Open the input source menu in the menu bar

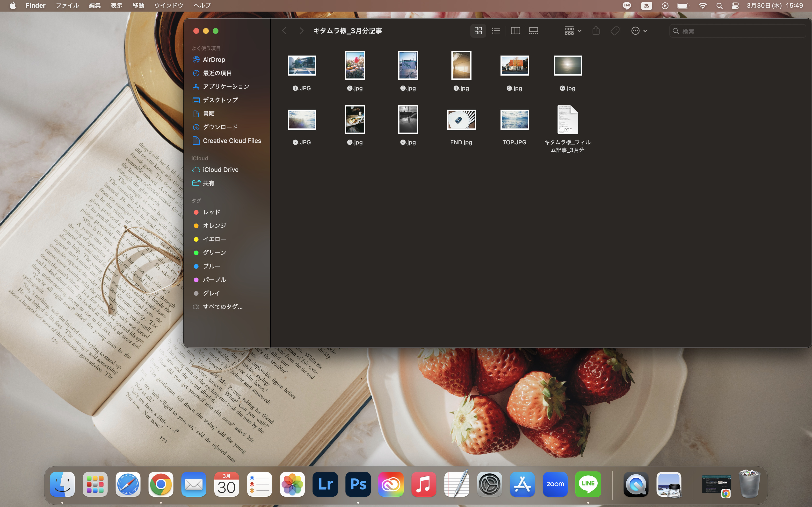646,6
